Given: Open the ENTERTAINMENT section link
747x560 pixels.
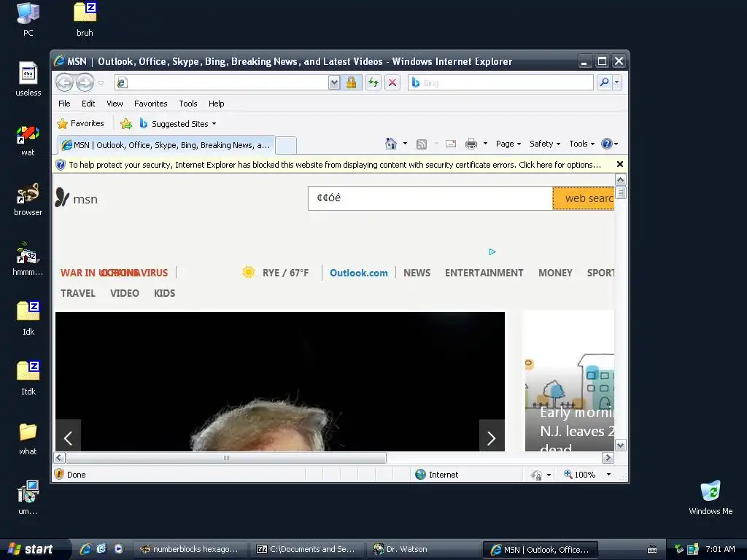Looking at the screenshot, I should [484, 273].
